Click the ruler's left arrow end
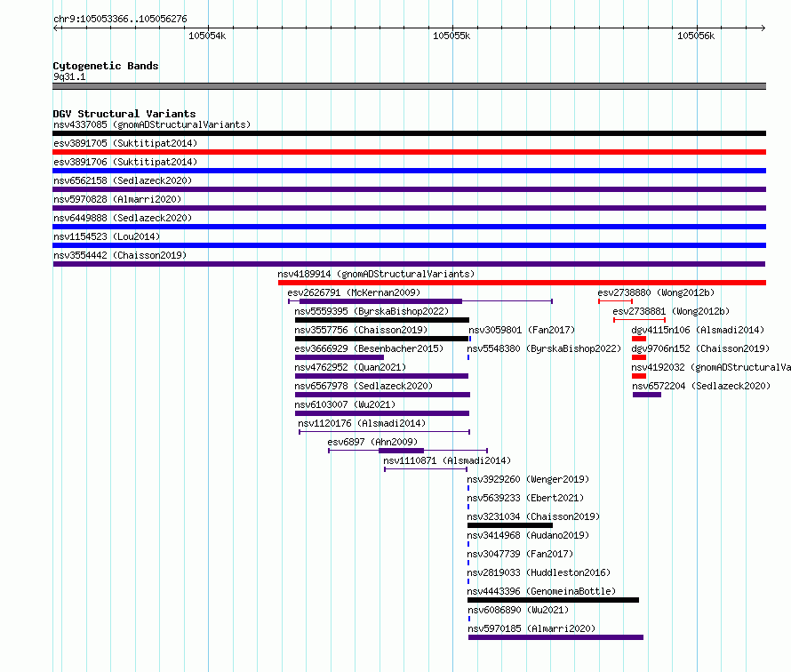Image resolution: width=791 pixels, height=672 pixels. 56,28
